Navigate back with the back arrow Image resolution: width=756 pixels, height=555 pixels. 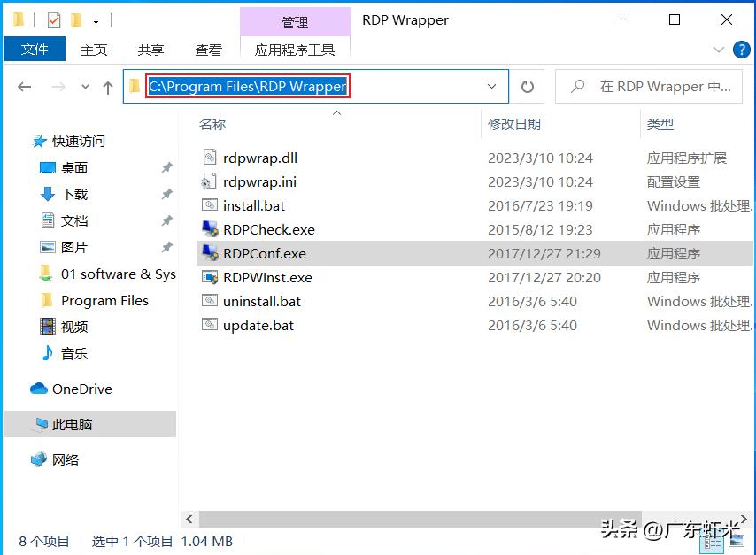pos(21,86)
